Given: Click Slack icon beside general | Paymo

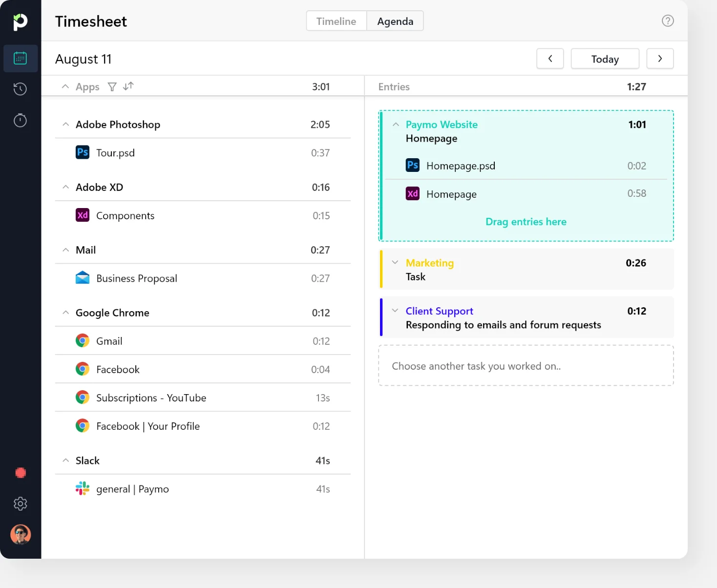Looking at the screenshot, I should click(x=83, y=488).
